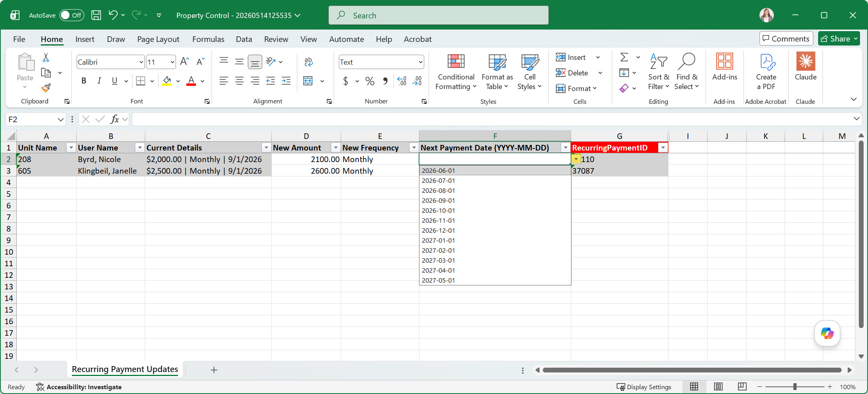Open the Current Details column filter
The width and height of the screenshot is (868, 394).
click(266, 148)
